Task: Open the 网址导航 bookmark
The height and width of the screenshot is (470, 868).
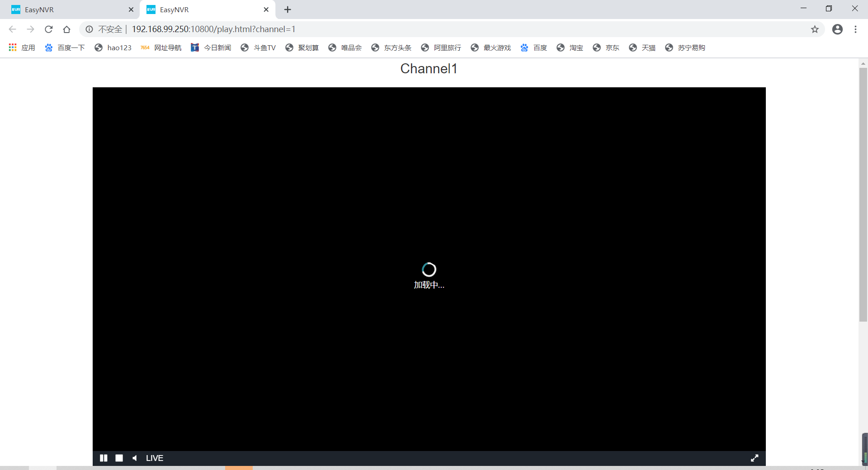Action: click(161, 47)
